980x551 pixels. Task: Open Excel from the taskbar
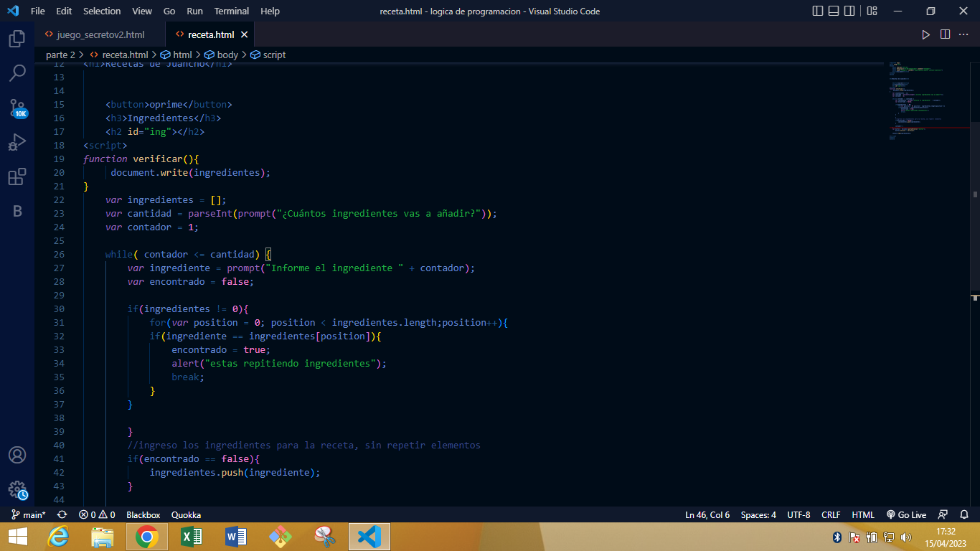[192, 537]
